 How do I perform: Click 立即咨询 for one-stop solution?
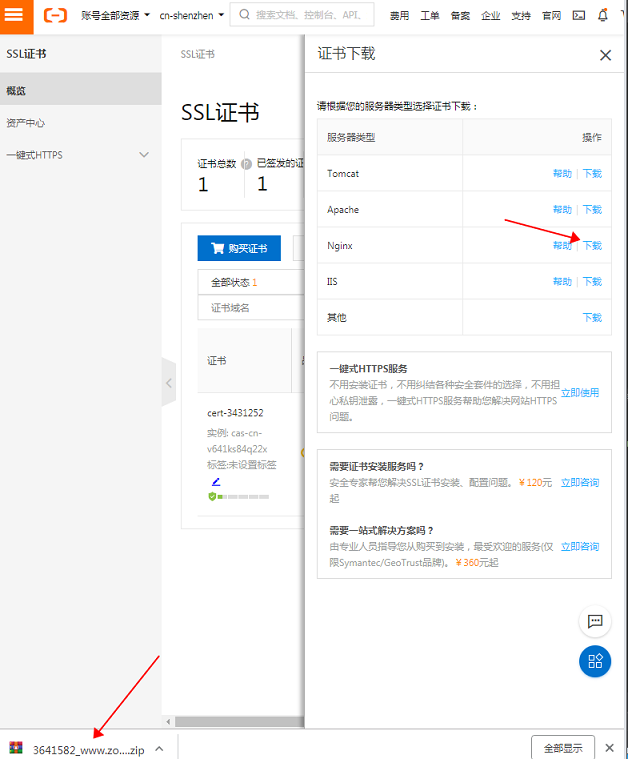tap(580, 546)
